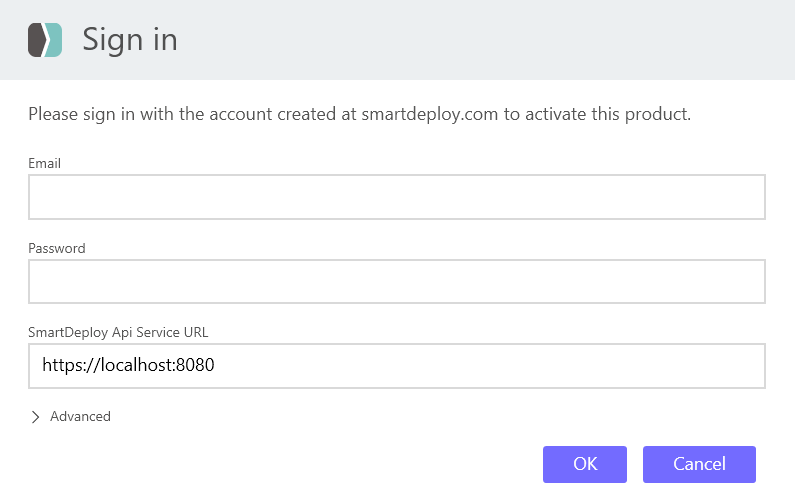Click the gray header bar area

500,40
